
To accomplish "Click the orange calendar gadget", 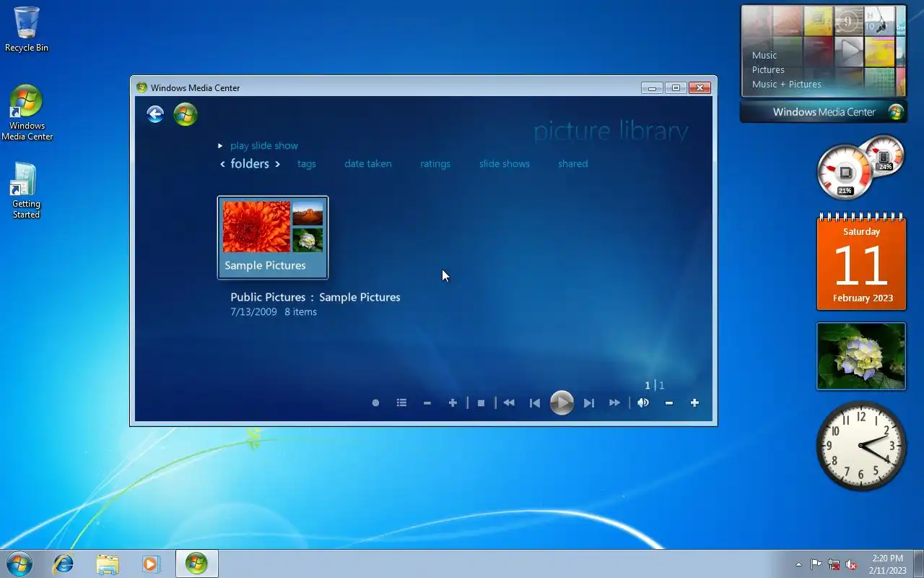I will [x=861, y=262].
